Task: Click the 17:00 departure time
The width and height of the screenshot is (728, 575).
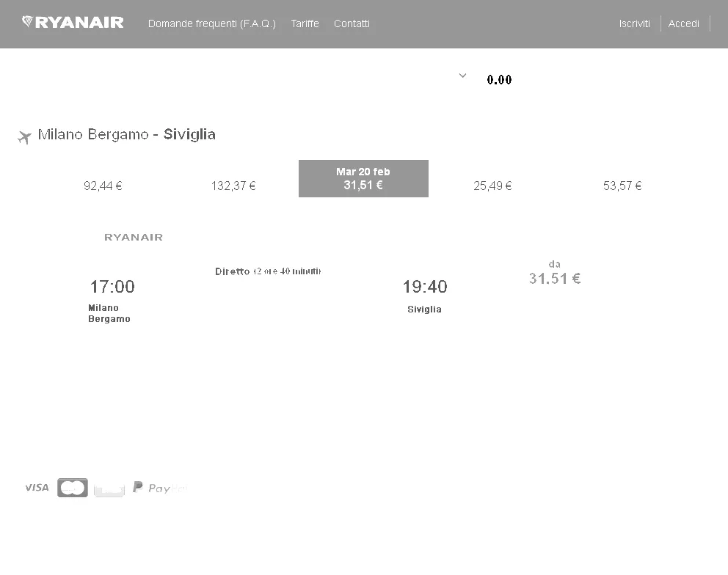Action: point(112,287)
